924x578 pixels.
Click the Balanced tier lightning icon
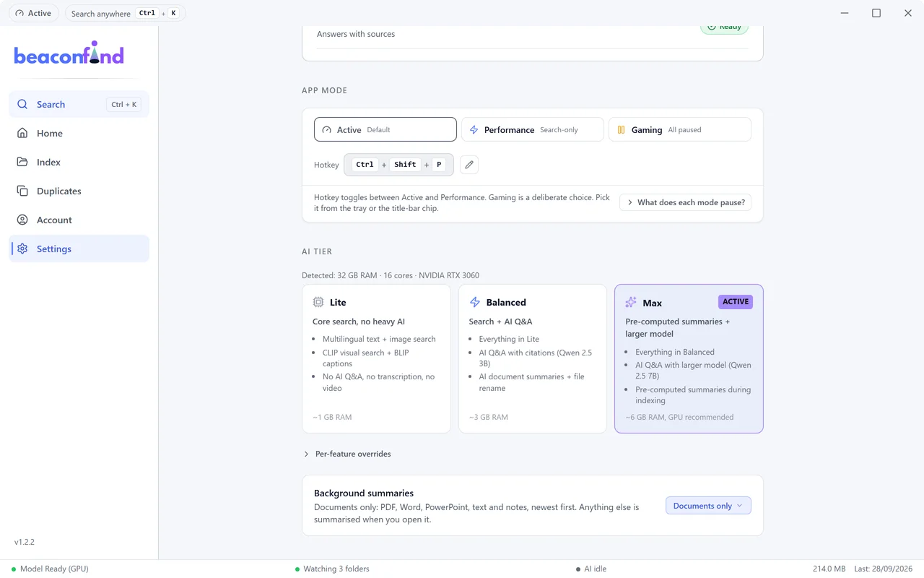pos(475,302)
